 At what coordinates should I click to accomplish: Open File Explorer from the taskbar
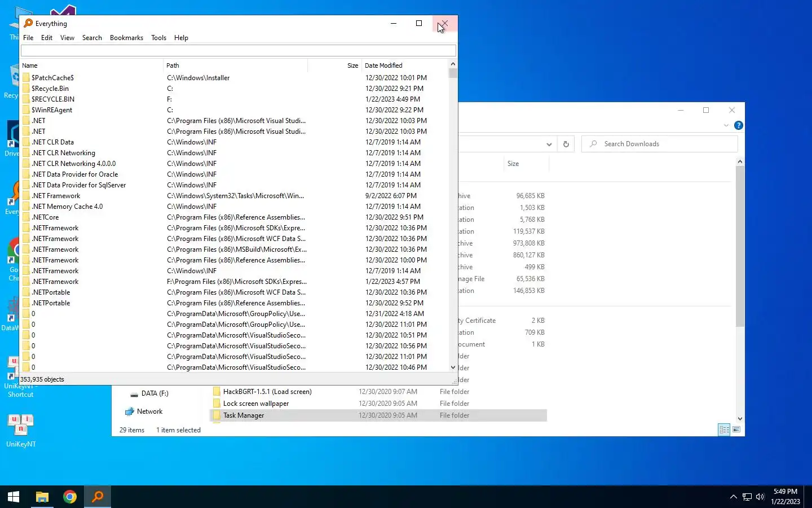(42, 497)
